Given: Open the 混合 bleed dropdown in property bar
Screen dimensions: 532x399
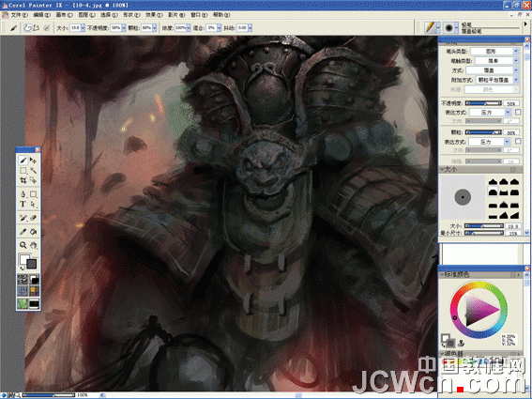Looking at the screenshot, I should point(219,28).
